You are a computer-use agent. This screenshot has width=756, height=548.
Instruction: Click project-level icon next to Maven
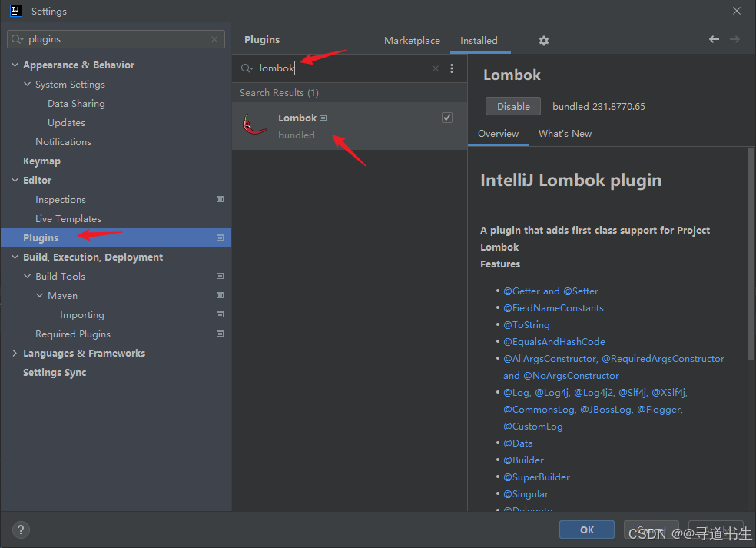220,295
